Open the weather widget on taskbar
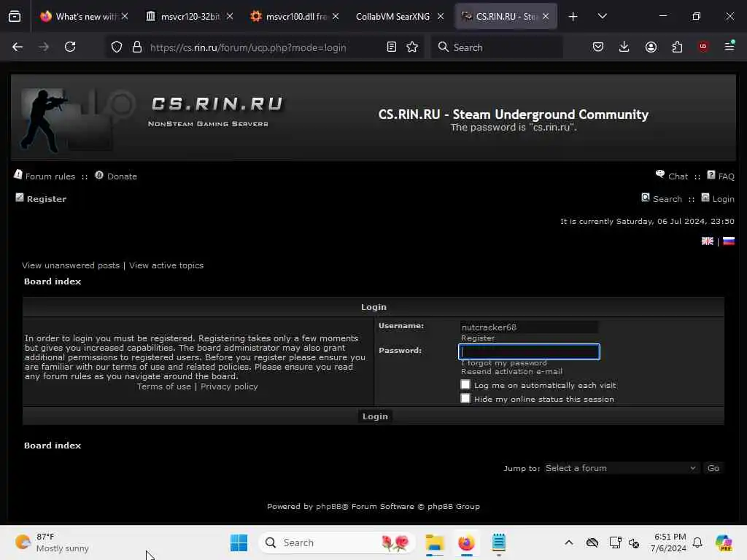747x560 pixels. click(53, 542)
